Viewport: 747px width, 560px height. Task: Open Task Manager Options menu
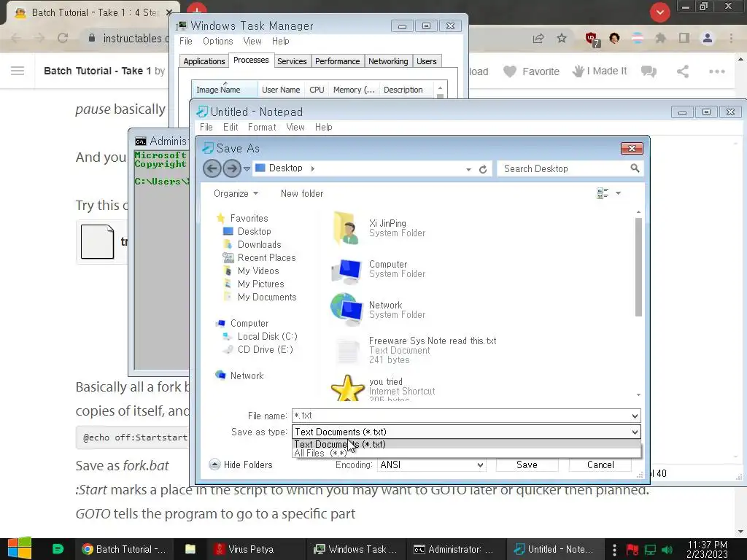tap(217, 42)
